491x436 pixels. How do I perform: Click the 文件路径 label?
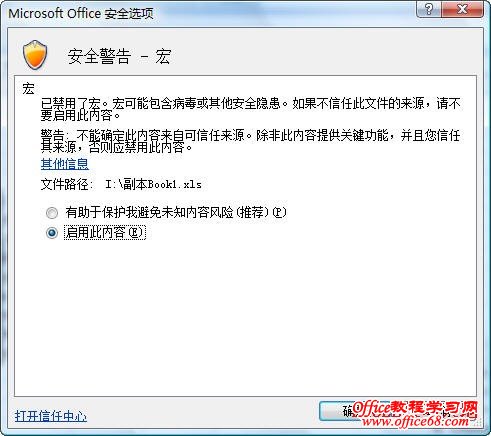(x=67, y=184)
